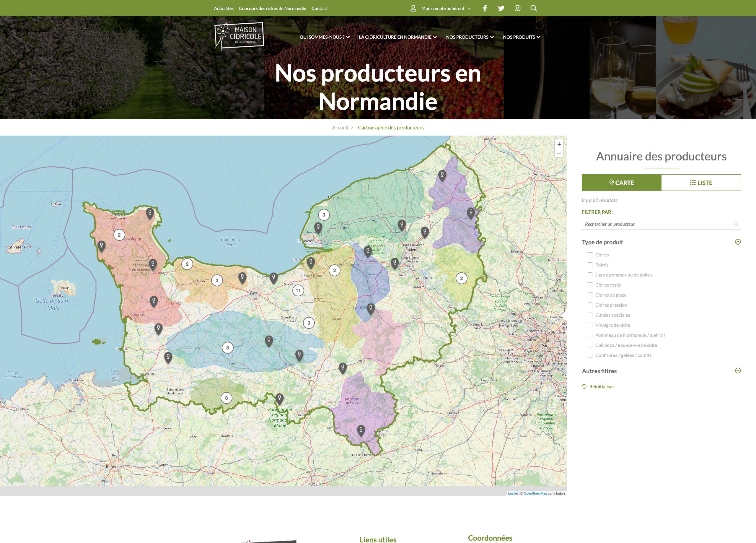This screenshot has width=756, height=543.
Task: Click the header search magnifier icon
Action: (534, 8)
